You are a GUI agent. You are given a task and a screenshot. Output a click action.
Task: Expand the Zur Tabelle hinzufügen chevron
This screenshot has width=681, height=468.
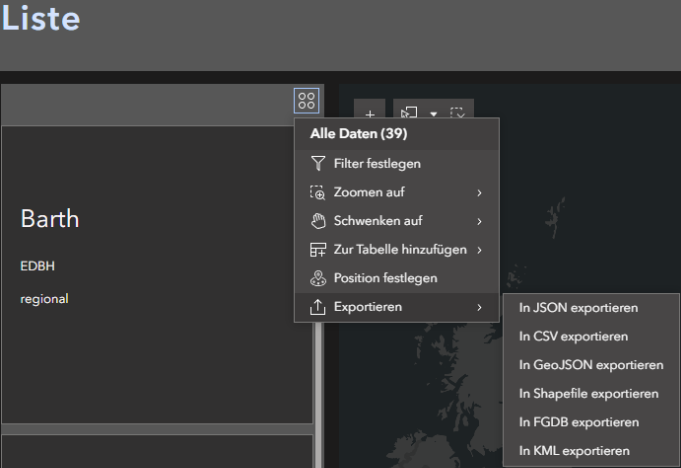(x=479, y=250)
